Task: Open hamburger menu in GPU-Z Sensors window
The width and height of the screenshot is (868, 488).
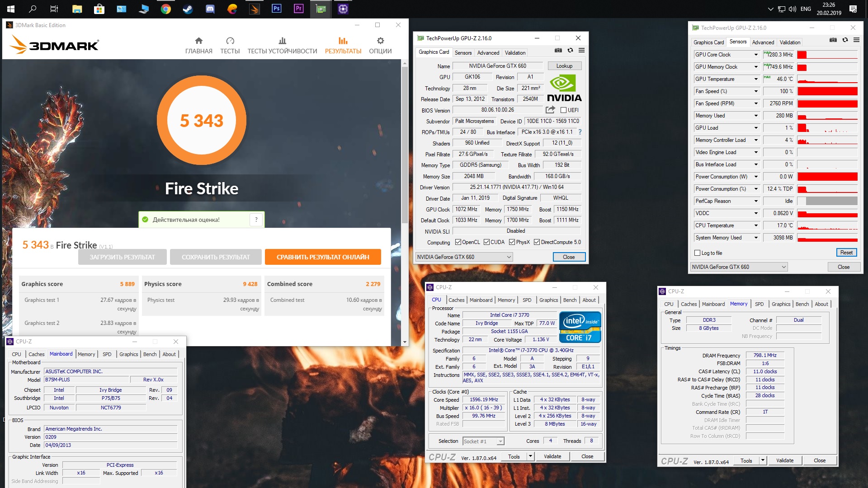Action: pyautogui.click(x=856, y=40)
